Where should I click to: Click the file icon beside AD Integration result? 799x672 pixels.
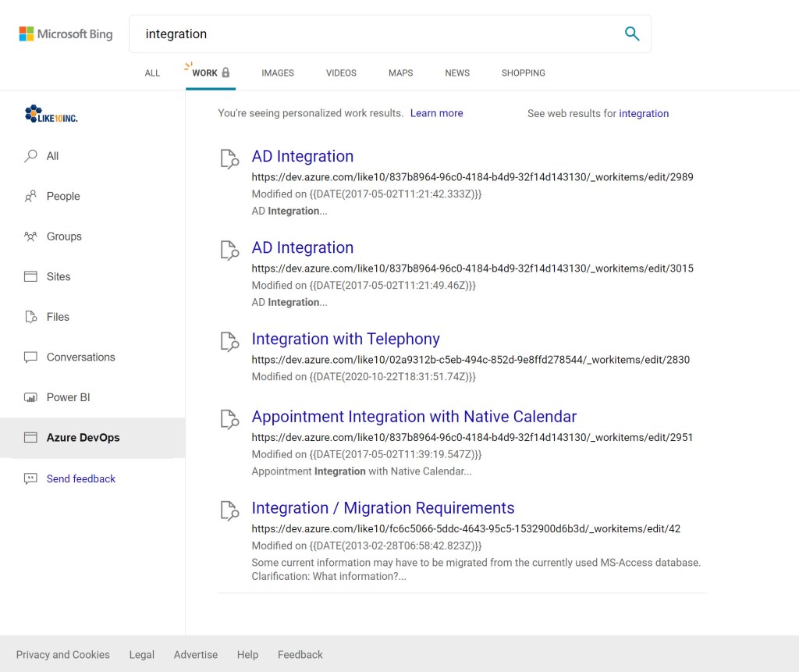pos(229,158)
